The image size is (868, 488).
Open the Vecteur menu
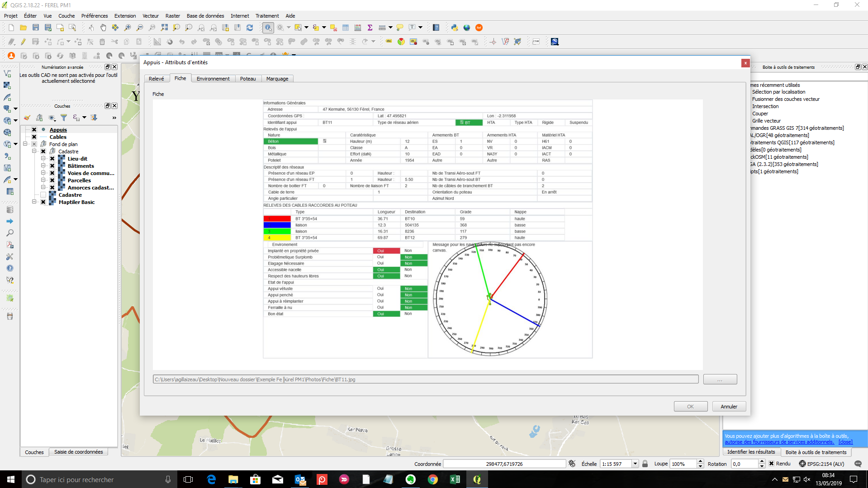click(x=151, y=16)
